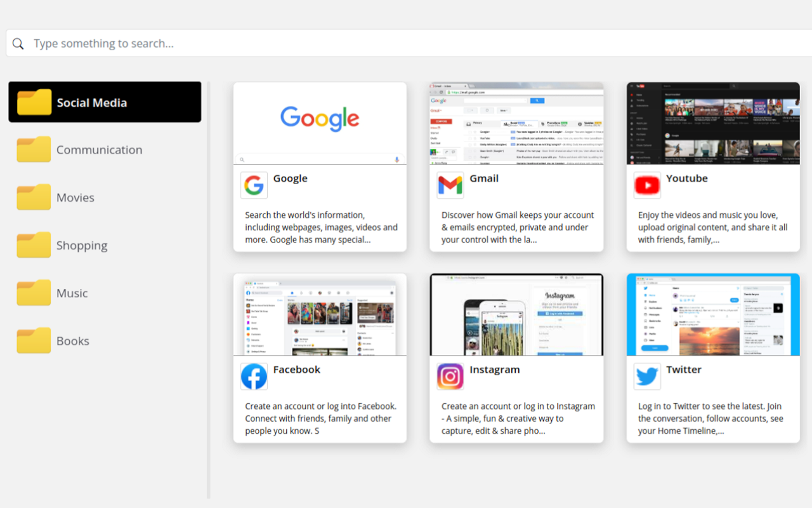Click the Twitter bird icon
Viewport: 812px width, 508px height.
646,376
